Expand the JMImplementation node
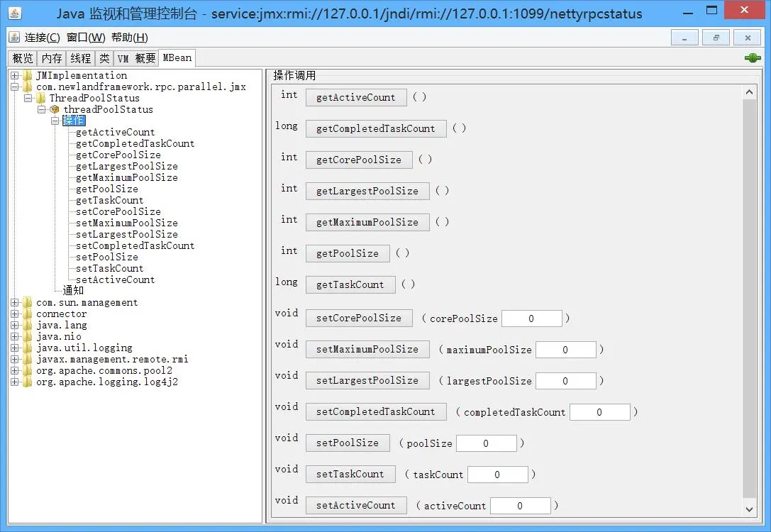 click(15, 75)
